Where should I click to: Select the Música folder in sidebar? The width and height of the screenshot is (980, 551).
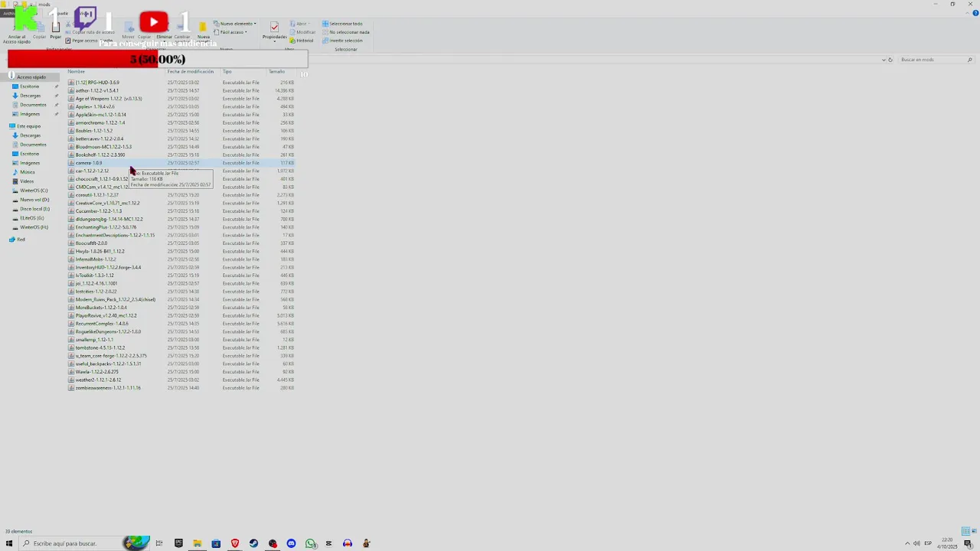point(28,172)
